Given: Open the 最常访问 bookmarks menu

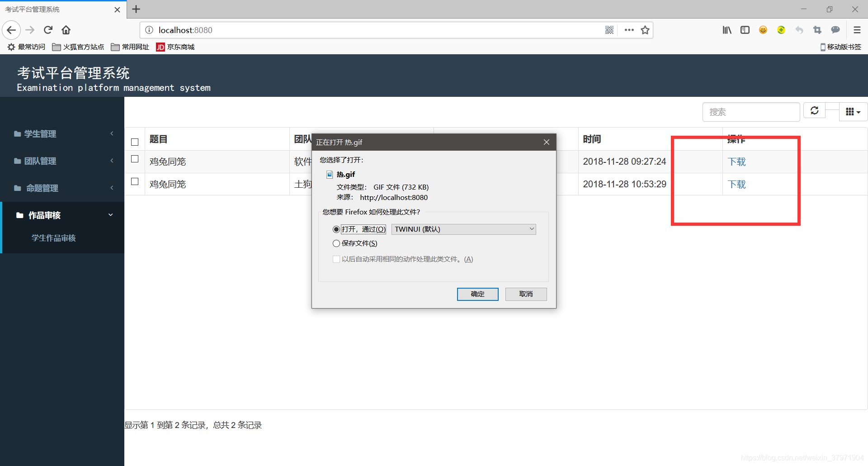Looking at the screenshot, I should coord(26,47).
